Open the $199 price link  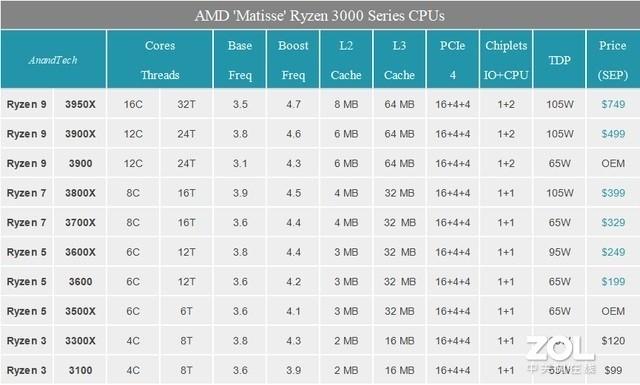(x=613, y=282)
